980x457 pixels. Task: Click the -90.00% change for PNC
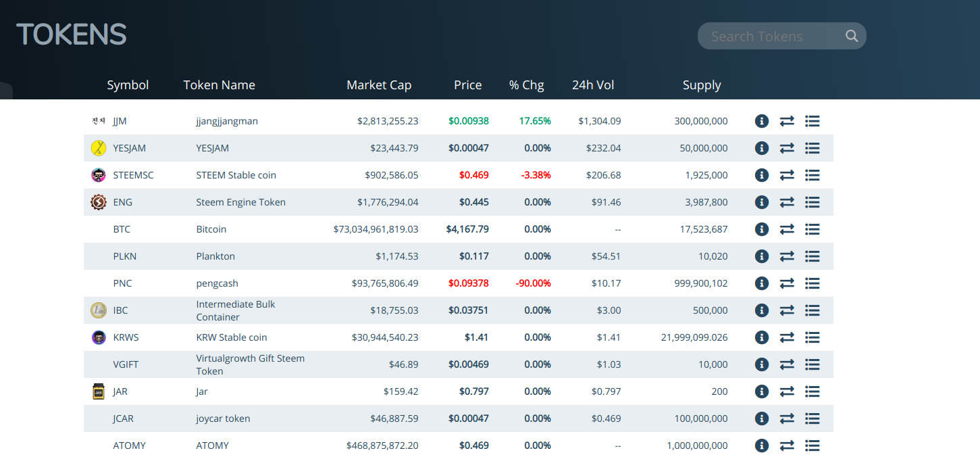[x=534, y=283]
